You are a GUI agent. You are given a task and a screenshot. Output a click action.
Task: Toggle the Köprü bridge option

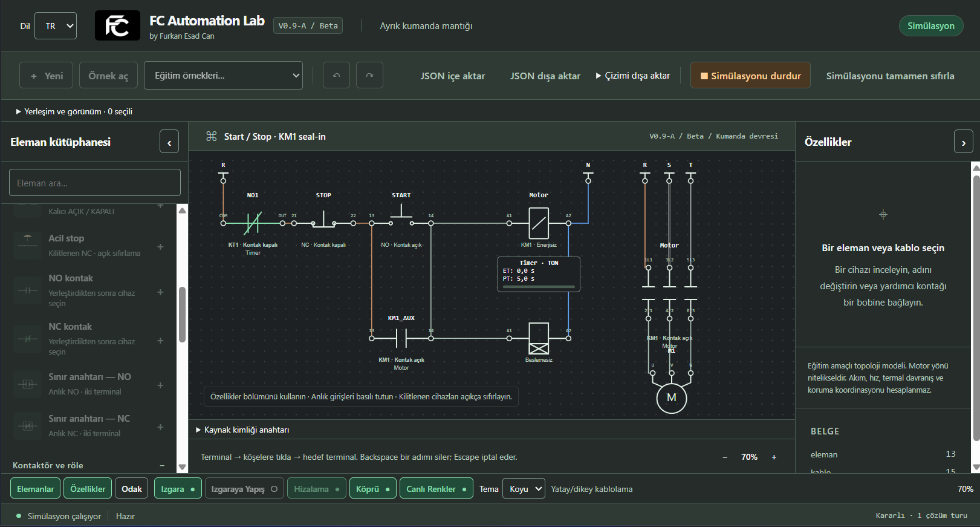coord(373,489)
